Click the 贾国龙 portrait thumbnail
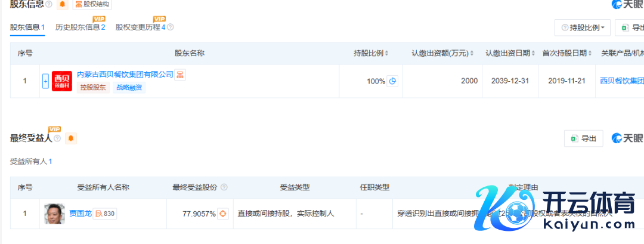The height and width of the screenshot is (244, 644). pyautogui.click(x=54, y=214)
